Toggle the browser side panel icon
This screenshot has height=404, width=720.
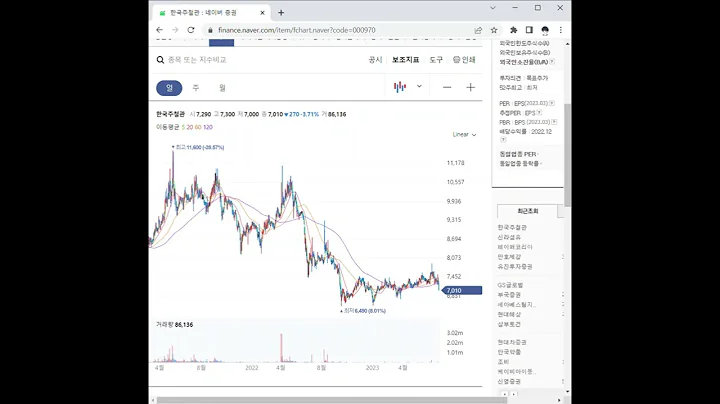click(x=529, y=30)
